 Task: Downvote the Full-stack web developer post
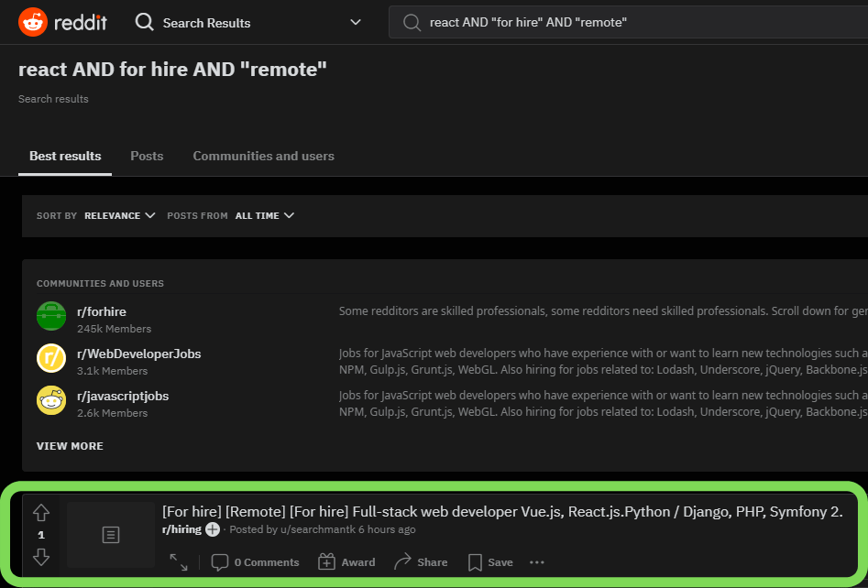tap(41, 557)
